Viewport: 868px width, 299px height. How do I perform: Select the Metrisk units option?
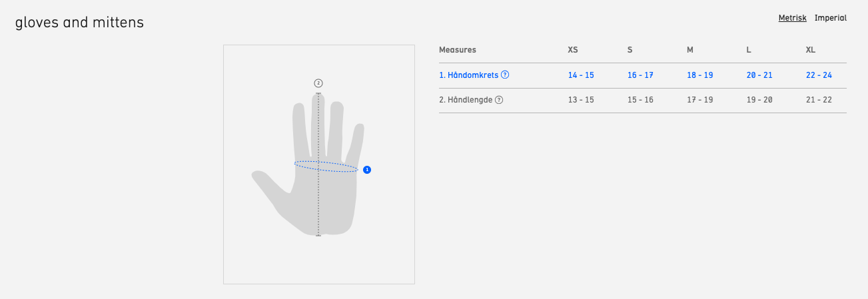click(792, 18)
